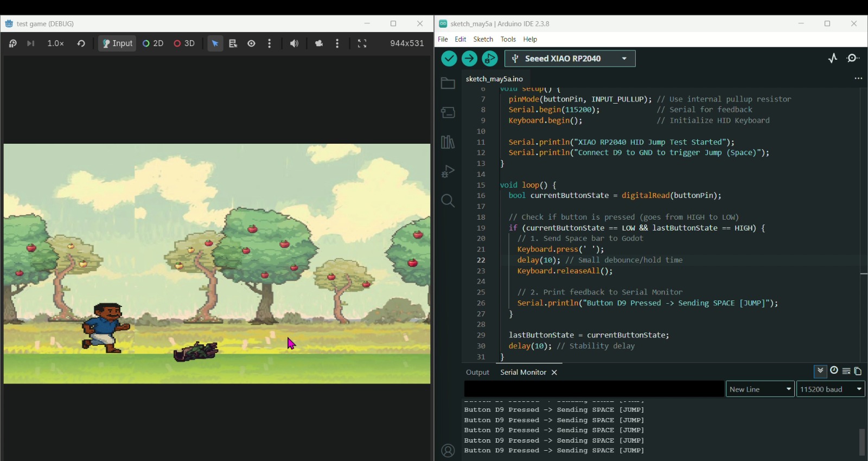Close the Serial Monitor tab
This screenshot has height=461, width=868.
[554, 373]
